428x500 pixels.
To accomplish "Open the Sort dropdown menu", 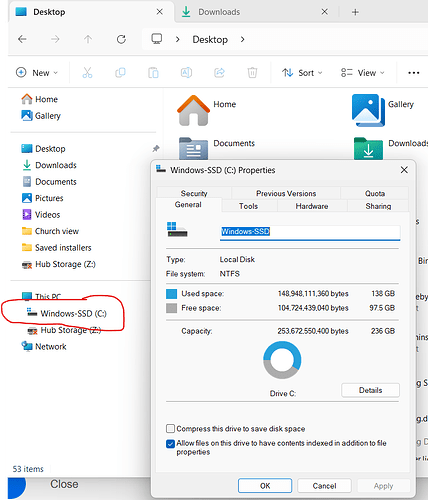I will (x=302, y=73).
